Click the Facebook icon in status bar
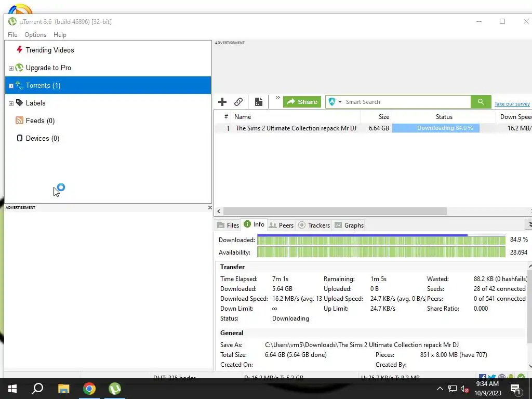The width and height of the screenshot is (532, 399). pos(483,377)
